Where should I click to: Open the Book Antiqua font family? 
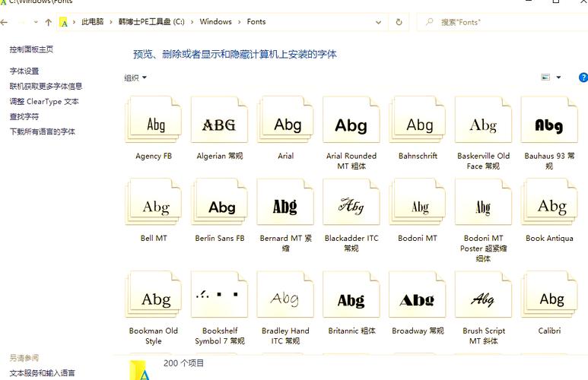pos(549,201)
